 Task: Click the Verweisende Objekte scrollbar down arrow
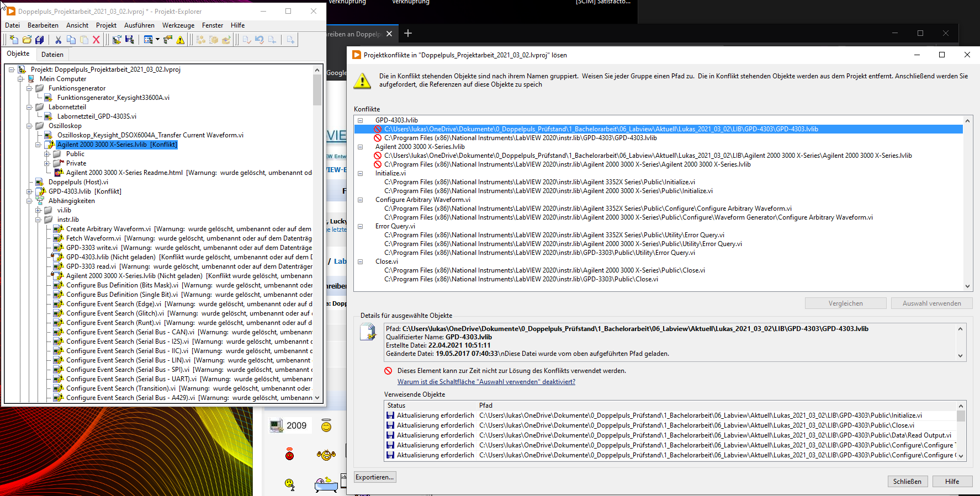pyautogui.click(x=961, y=456)
